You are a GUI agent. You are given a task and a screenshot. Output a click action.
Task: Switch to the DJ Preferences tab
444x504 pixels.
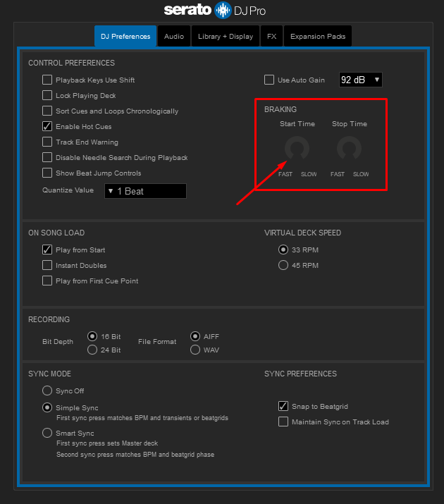[125, 37]
